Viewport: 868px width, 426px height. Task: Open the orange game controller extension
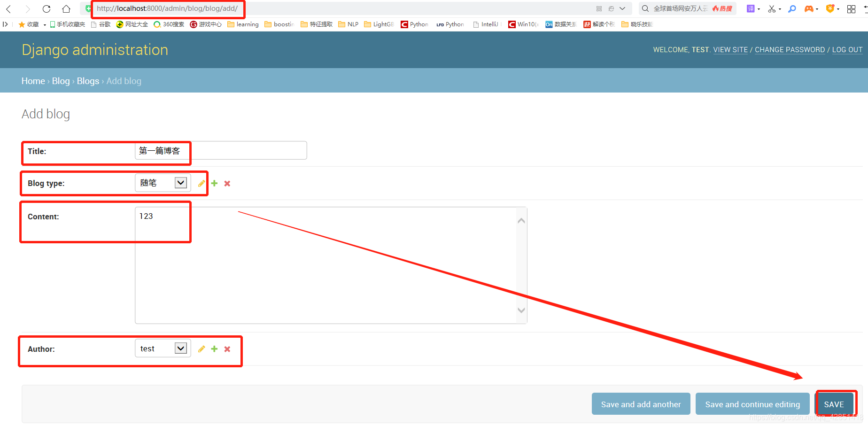coord(809,9)
